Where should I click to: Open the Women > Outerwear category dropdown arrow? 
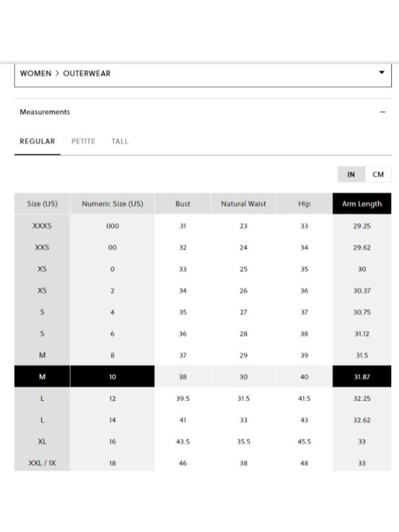click(x=381, y=73)
